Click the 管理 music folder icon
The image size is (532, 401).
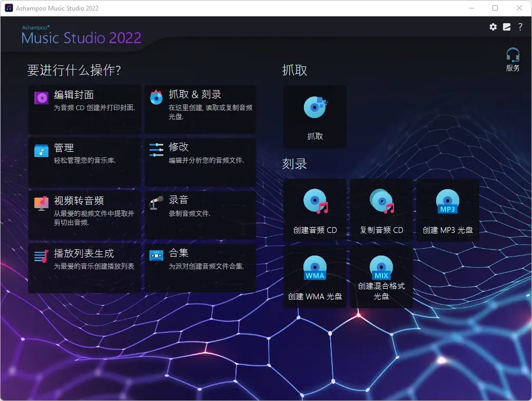[x=42, y=151]
